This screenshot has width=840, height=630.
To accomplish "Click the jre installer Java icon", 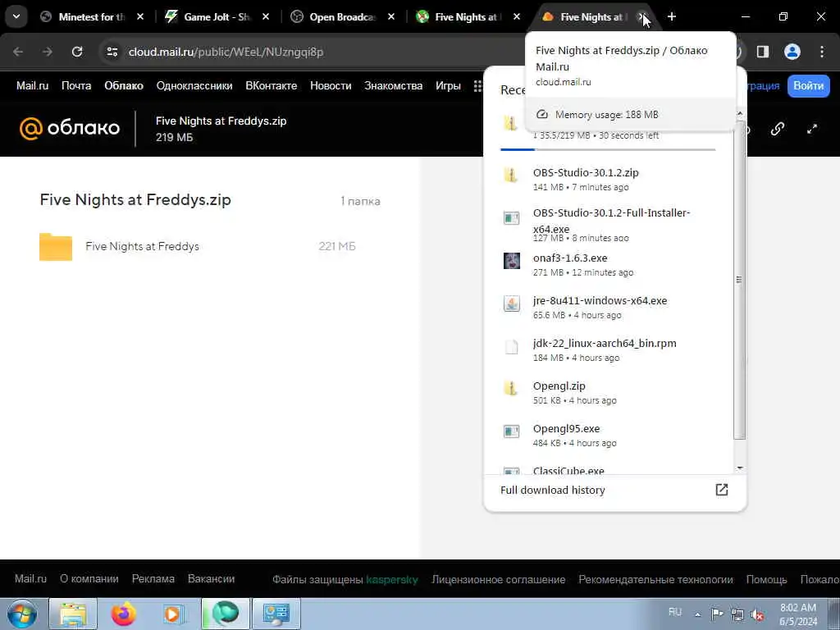I will [x=512, y=304].
